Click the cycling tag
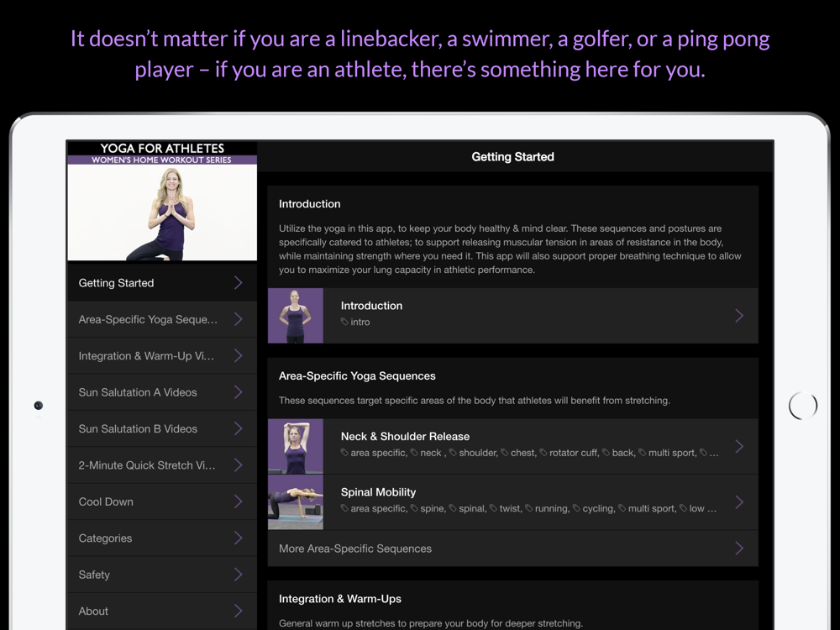This screenshot has height=630, width=840. (x=594, y=508)
